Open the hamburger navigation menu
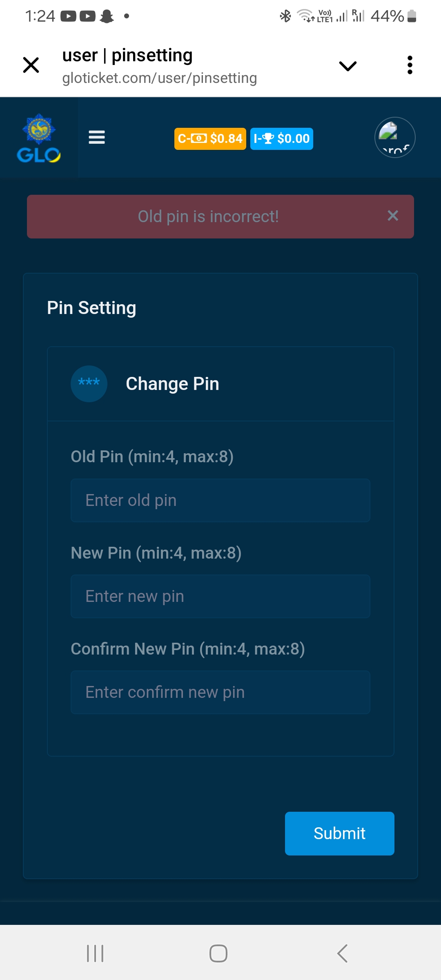This screenshot has height=980, width=441. (x=97, y=137)
